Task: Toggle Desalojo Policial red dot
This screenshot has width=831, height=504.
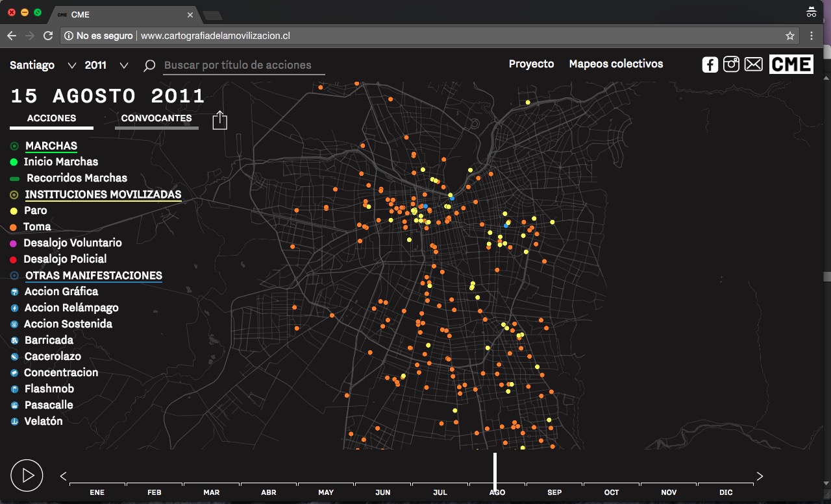Action: pos(14,259)
